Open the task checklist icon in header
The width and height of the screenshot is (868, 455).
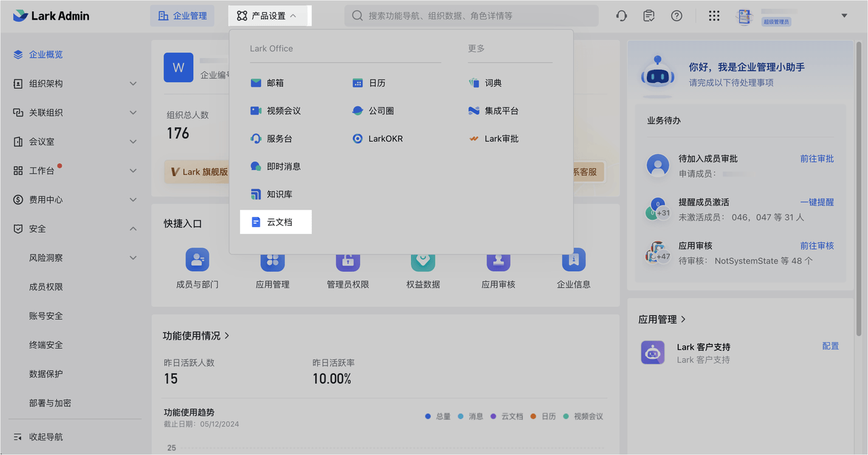649,16
